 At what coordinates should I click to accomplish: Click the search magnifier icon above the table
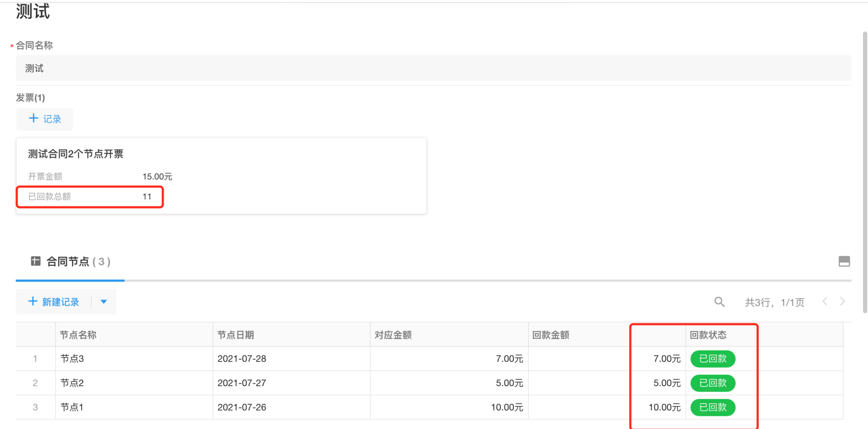(719, 302)
